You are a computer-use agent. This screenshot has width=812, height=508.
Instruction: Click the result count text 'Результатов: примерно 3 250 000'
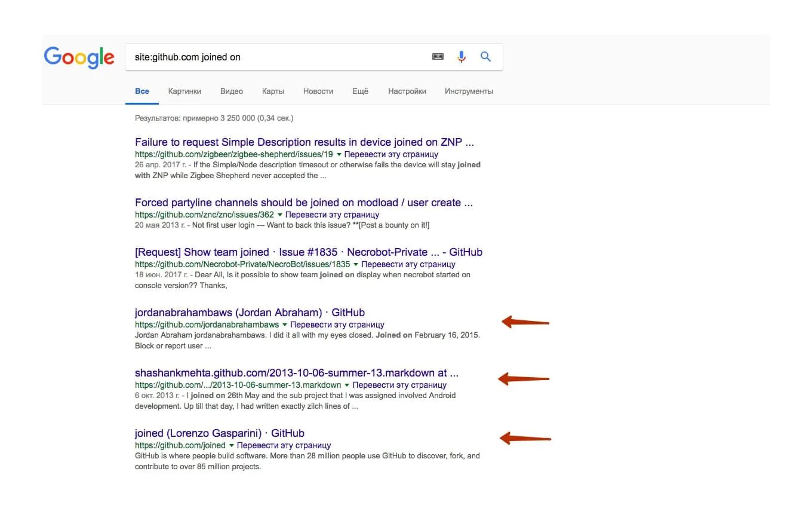pyautogui.click(x=195, y=118)
